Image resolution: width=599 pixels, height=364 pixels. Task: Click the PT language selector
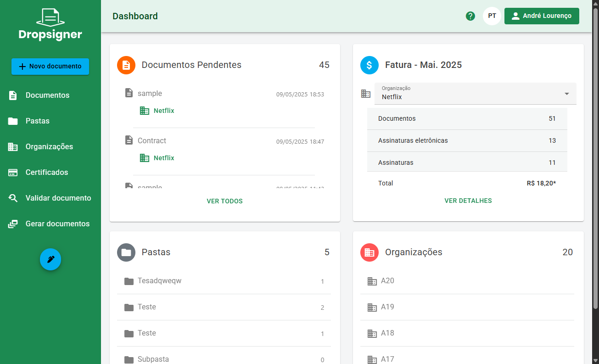click(492, 16)
